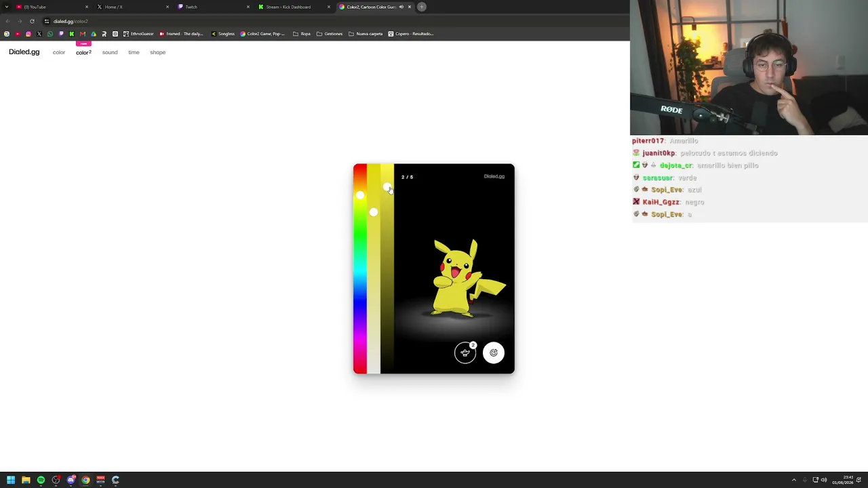Close the Color2 browser tab

tap(410, 7)
